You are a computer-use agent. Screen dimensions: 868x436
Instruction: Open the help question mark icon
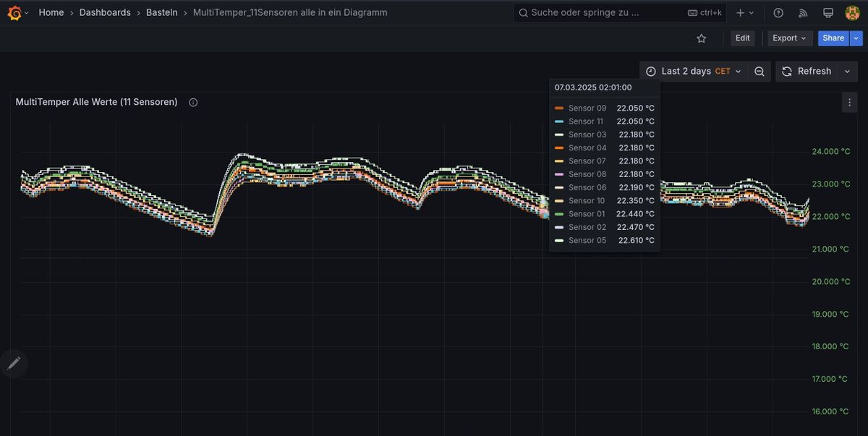778,12
